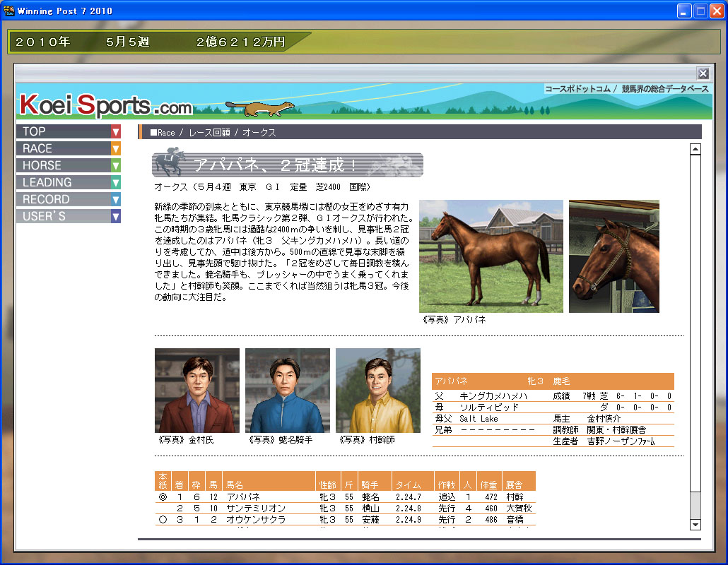Click the funds display 2億6212万円
Image resolution: width=728 pixels, height=565 pixels.
point(240,42)
